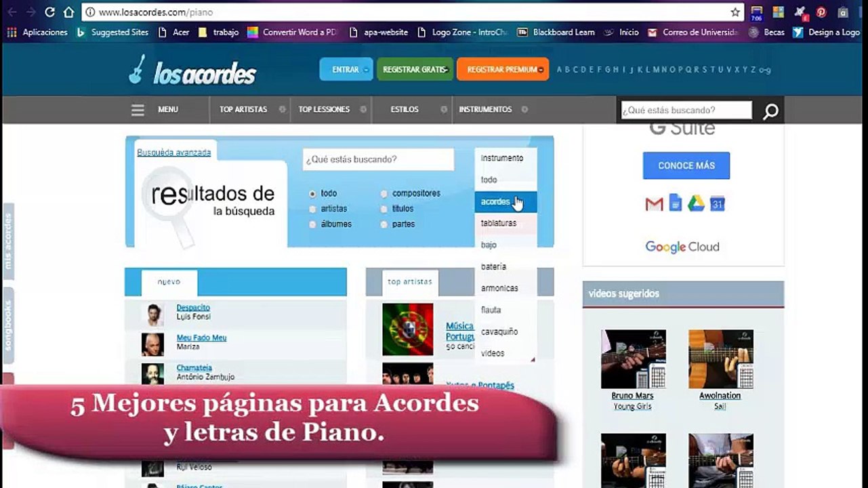Click the losacordes guitar logo
Screen dimensions: 868x488
coord(192,70)
